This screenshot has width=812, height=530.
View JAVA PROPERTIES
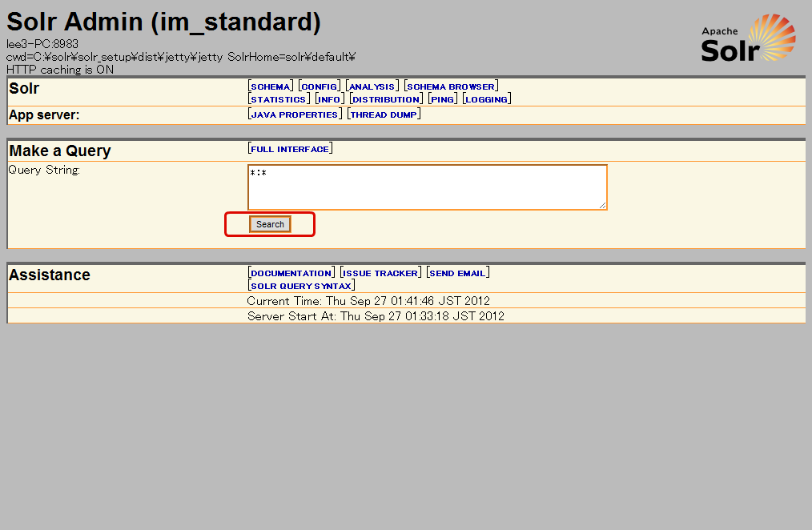[294, 114]
